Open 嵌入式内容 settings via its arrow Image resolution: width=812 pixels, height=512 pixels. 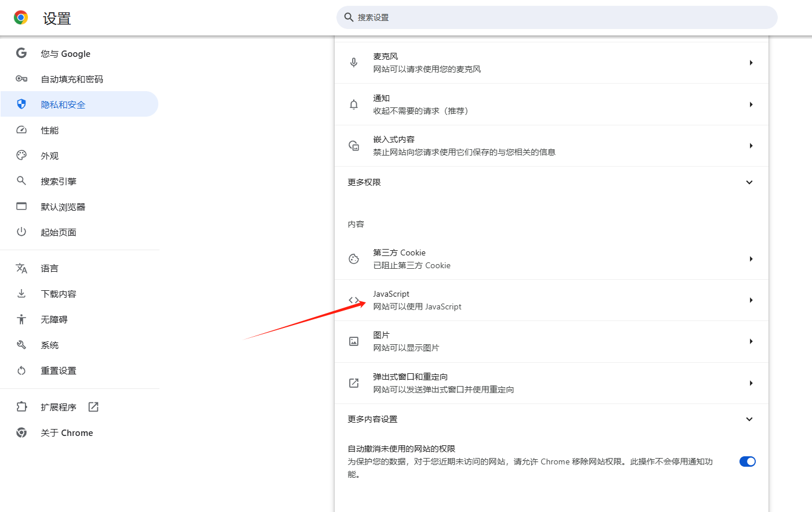751,146
